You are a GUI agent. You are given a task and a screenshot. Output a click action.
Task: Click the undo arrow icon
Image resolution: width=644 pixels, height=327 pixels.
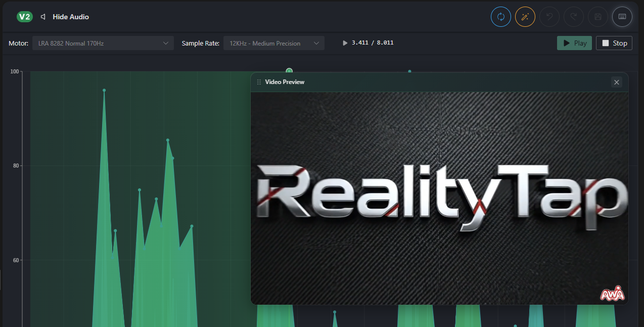(x=549, y=17)
